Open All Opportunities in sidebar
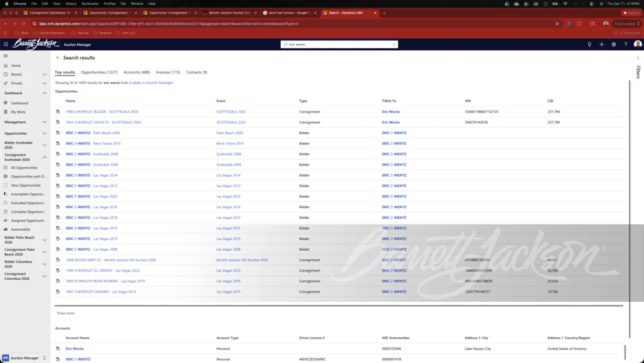 [24, 168]
